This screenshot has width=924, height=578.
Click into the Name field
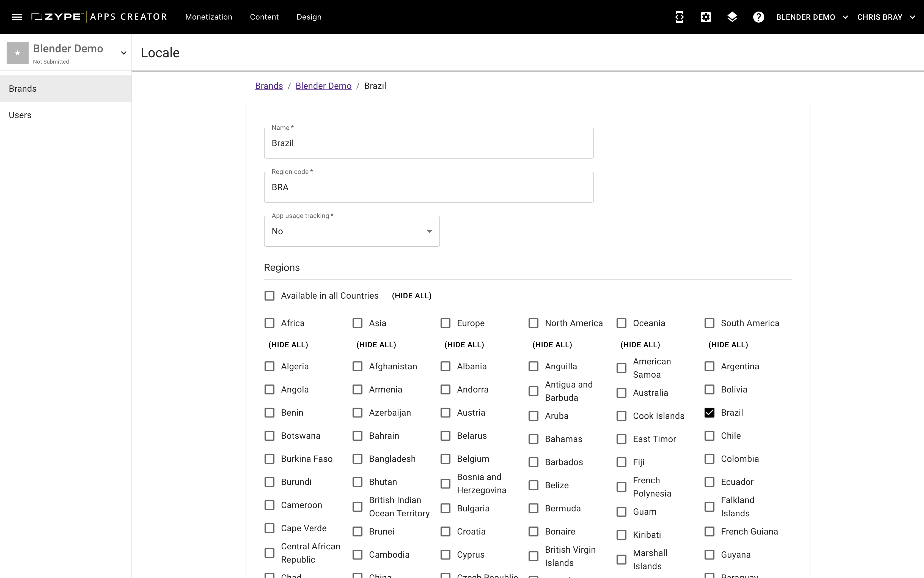(429, 143)
